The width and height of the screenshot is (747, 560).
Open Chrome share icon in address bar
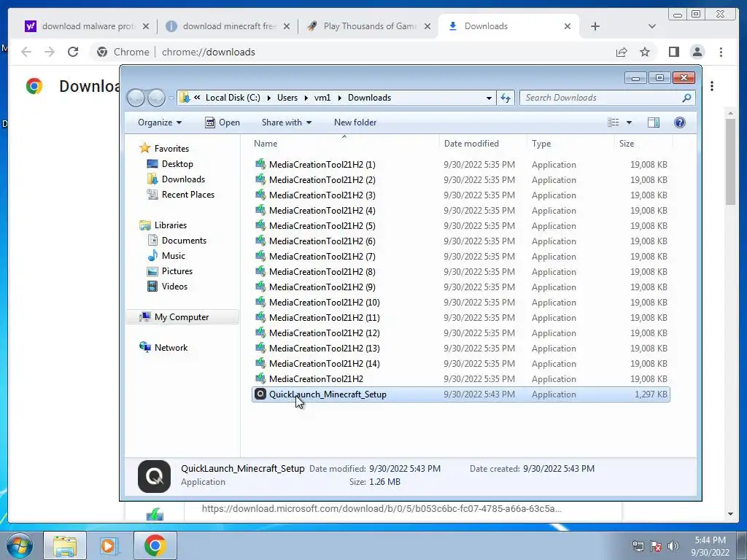pos(622,52)
